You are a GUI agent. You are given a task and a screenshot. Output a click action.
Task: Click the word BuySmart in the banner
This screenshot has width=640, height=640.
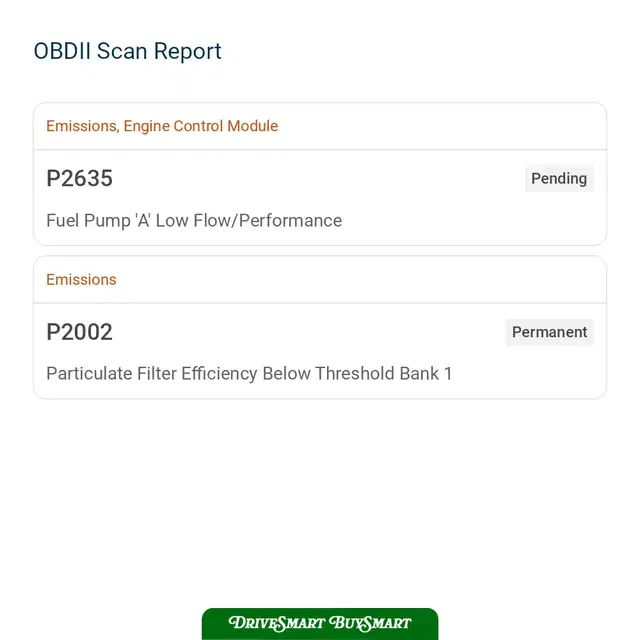coord(370,623)
